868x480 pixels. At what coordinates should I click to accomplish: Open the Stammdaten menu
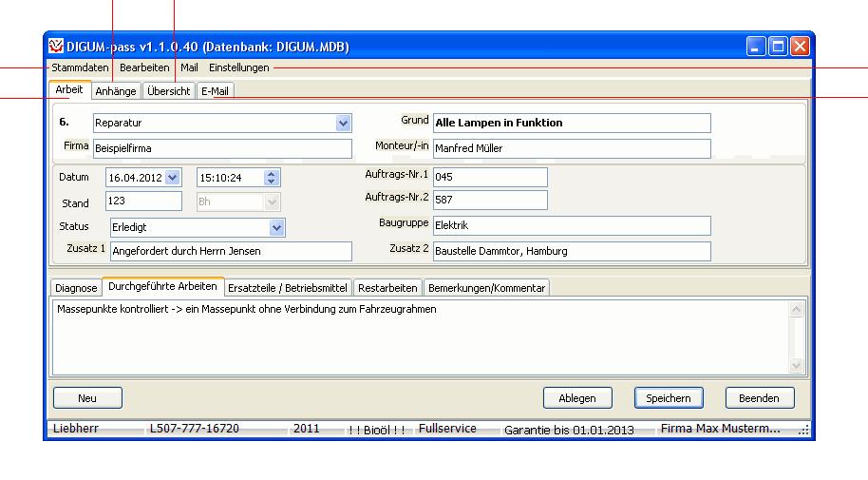(80, 67)
